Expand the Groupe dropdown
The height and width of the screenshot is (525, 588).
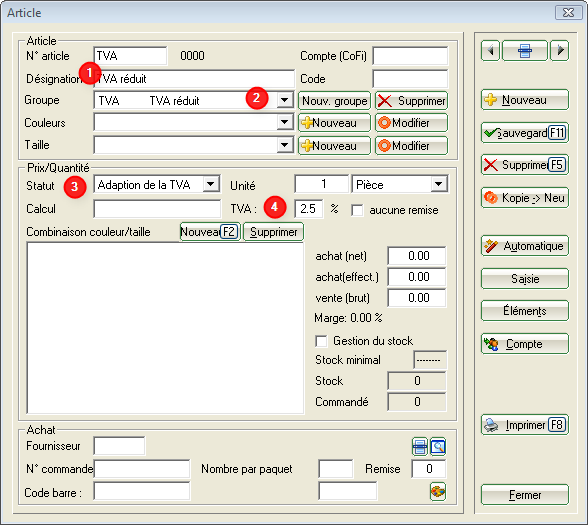285,100
